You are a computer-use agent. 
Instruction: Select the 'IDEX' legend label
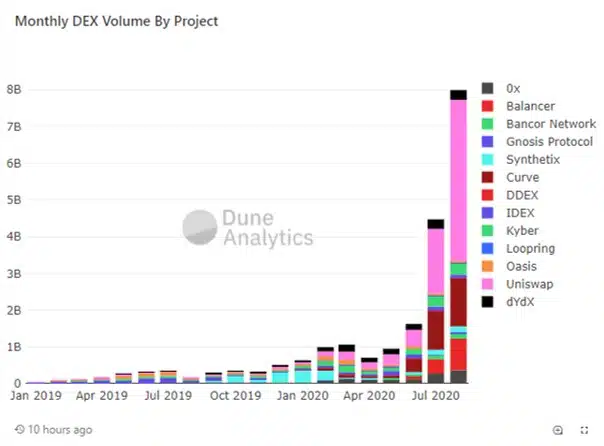(520, 213)
